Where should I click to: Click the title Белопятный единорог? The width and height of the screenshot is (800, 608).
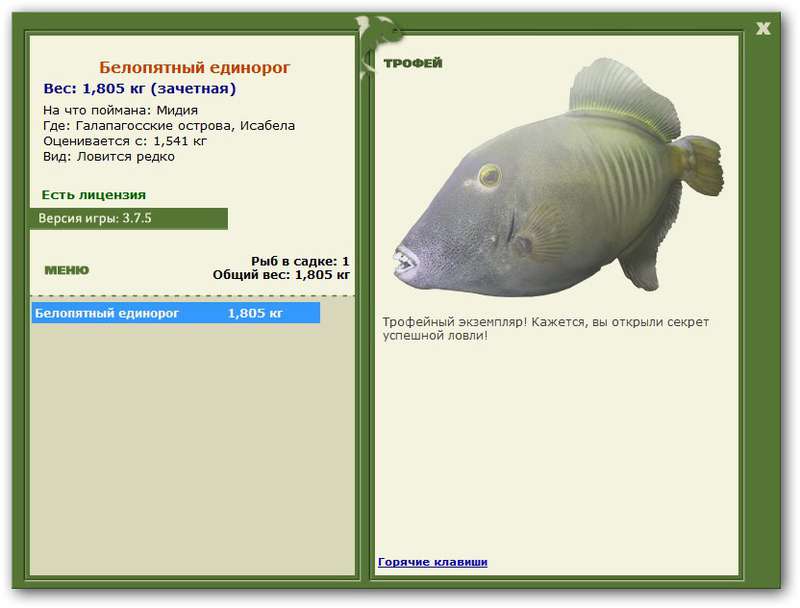click(x=194, y=67)
